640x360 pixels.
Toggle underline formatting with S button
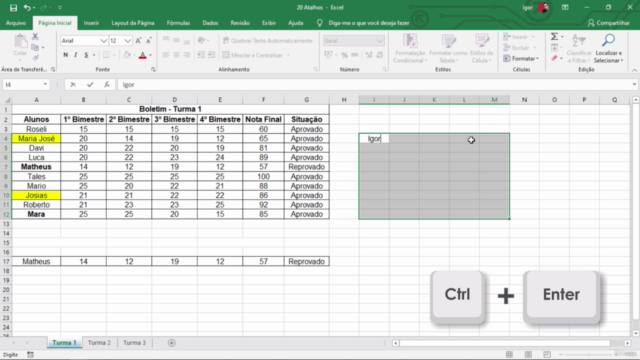click(86, 55)
